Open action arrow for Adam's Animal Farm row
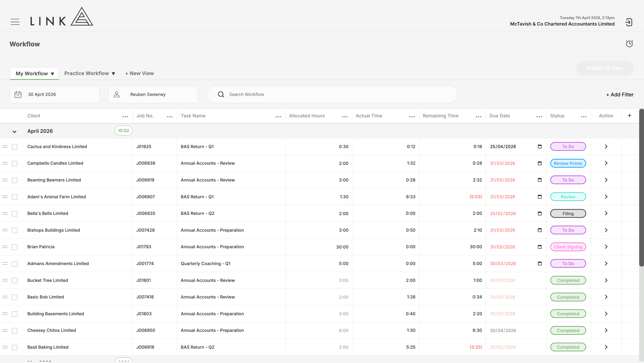 (606, 197)
